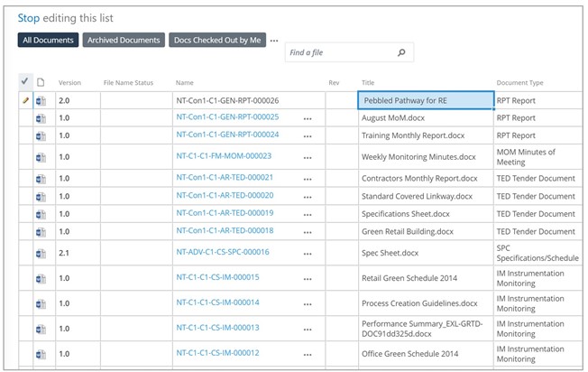Click Word icon for NT-Con1-C1-GEN-RPT-000024 row

[x=41, y=135]
